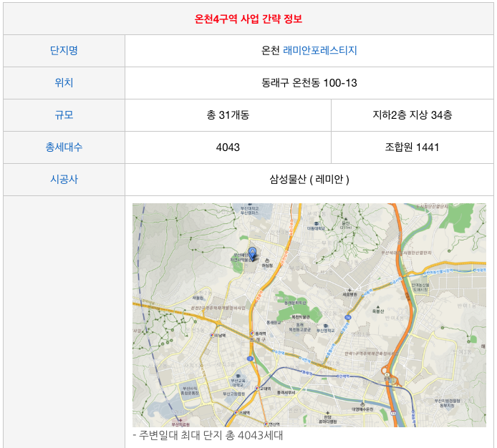The height and width of the screenshot is (448, 497).
Task: Click the 교대역 station icon on map
Action: [257, 389]
